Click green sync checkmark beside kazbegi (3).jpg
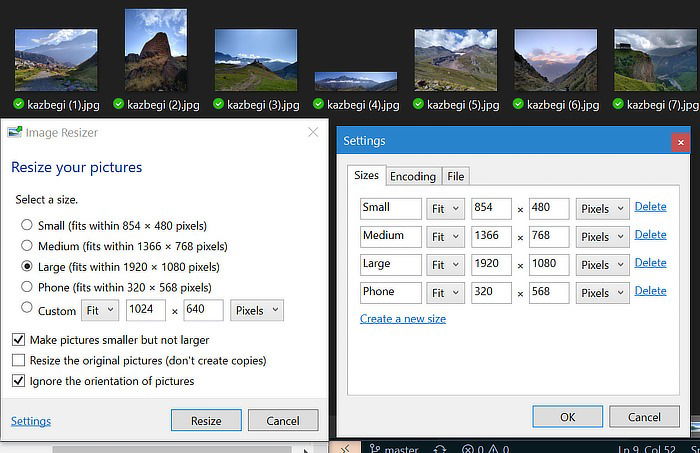 [219, 104]
